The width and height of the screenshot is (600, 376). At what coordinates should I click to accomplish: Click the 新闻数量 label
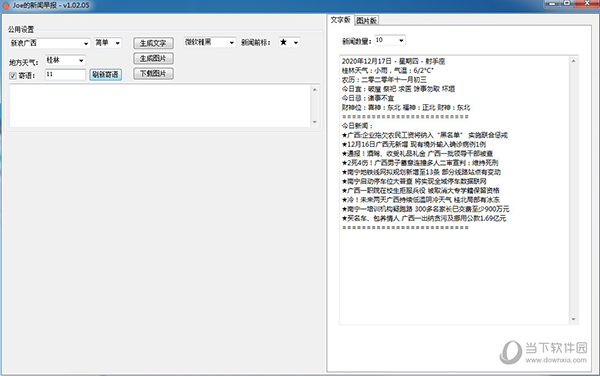pos(357,41)
